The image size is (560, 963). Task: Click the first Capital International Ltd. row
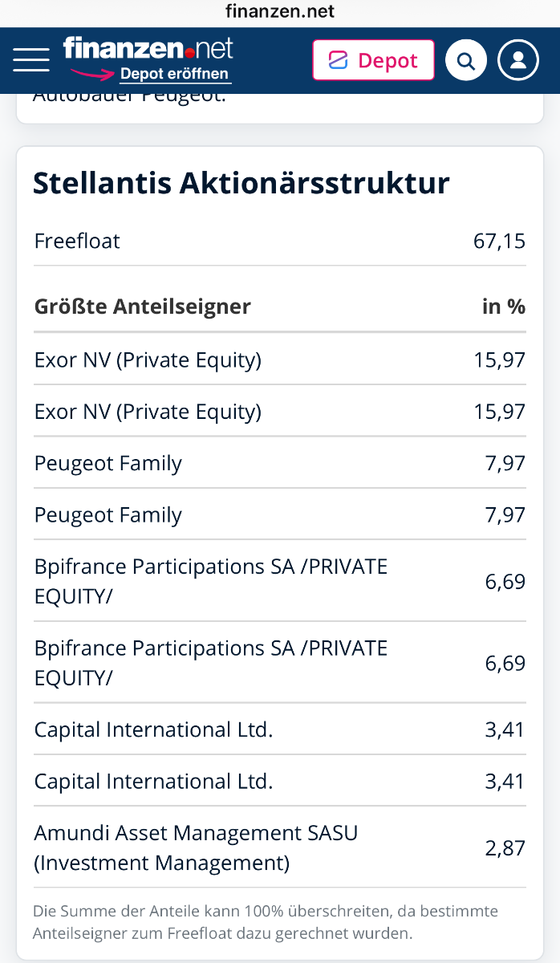pyautogui.click(x=280, y=729)
